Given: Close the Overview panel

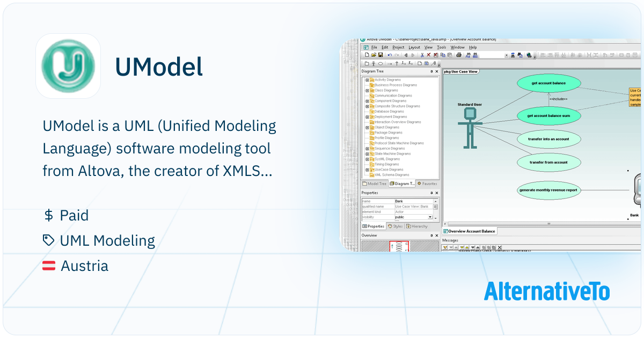Looking at the screenshot, I should click(x=437, y=236).
